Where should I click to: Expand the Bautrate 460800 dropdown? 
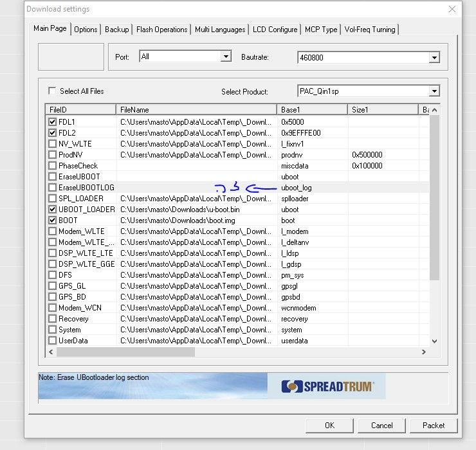tap(434, 57)
